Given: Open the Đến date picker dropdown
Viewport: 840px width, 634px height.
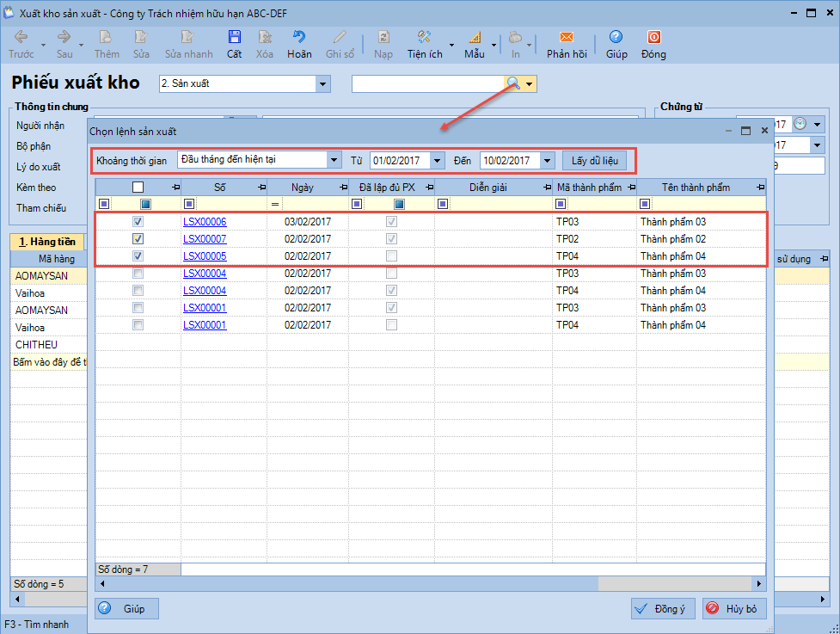Looking at the screenshot, I should 547,160.
